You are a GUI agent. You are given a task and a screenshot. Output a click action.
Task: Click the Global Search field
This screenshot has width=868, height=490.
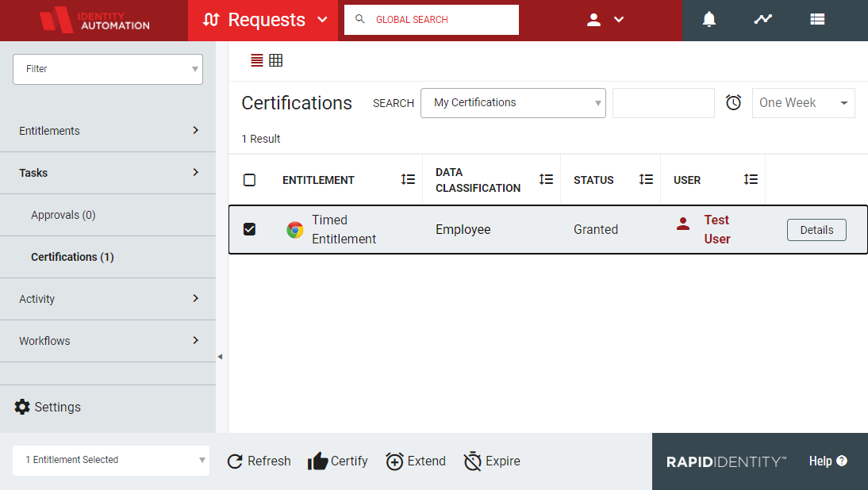[x=432, y=19]
